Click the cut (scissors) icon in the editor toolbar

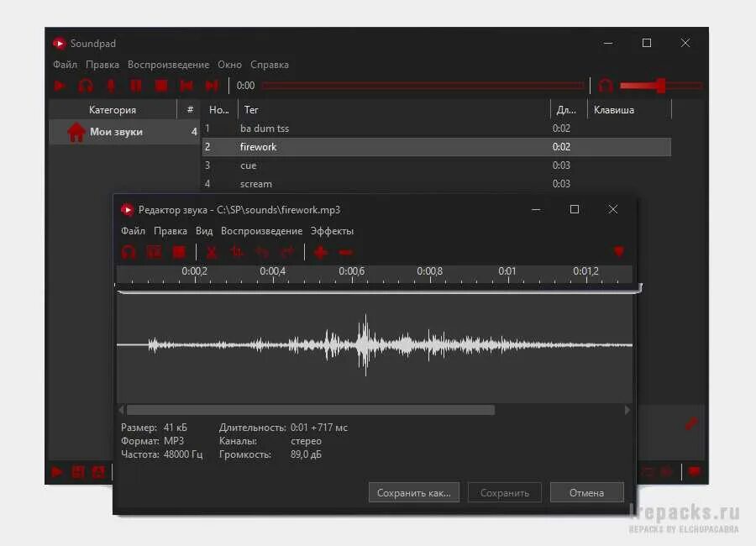pos(212,252)
